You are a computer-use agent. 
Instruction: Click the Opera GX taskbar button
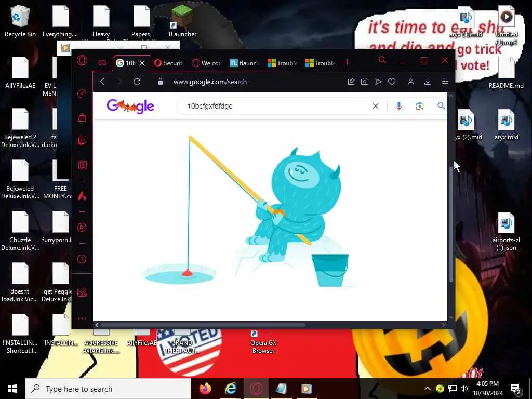pos(256,389)
